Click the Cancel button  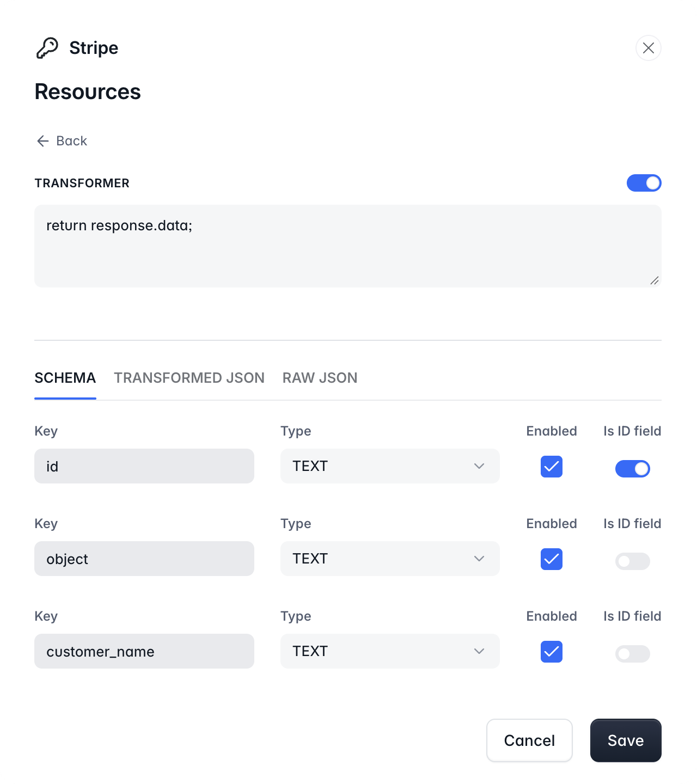coord(529,740)
